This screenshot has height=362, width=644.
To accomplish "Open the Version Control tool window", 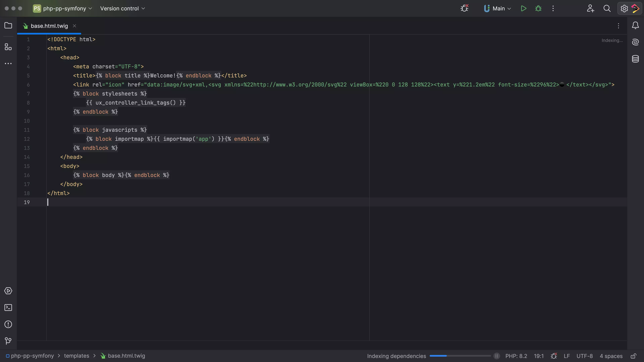I will click(8, 341).
